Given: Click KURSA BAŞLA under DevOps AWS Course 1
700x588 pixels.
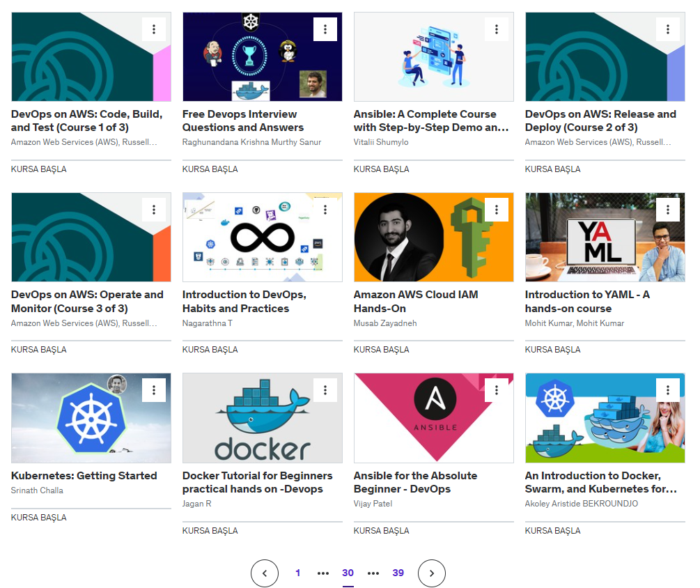Looking at the screenshot, I should click(x=39, y=169).
